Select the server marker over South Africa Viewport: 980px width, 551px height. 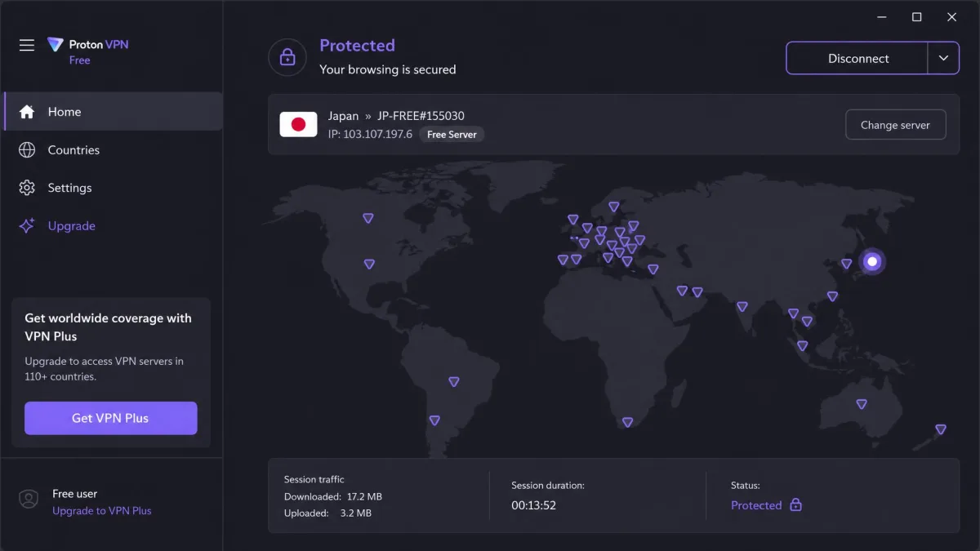click(627, 422)
